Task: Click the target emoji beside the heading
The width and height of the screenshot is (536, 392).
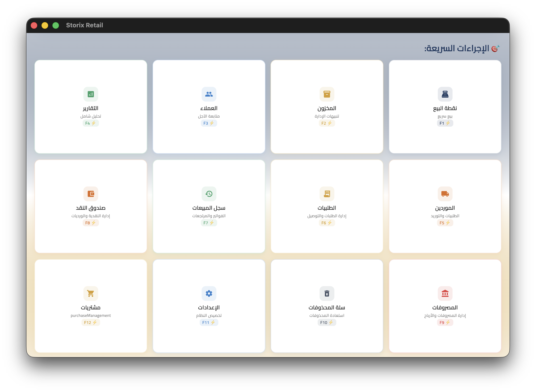Action: pos(495,48)
